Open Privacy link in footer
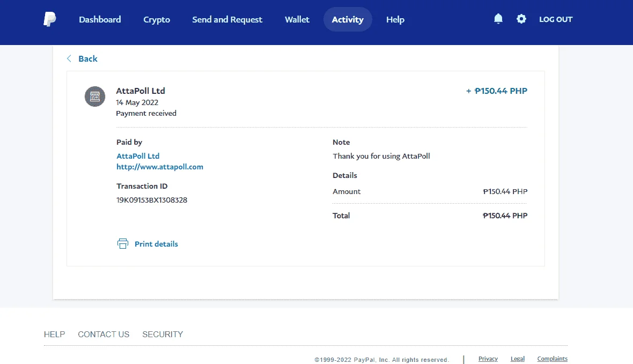 click(488, 359)
